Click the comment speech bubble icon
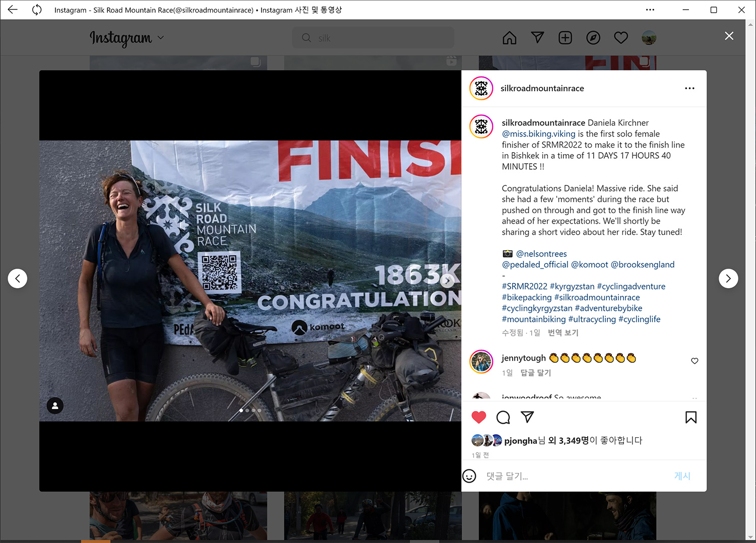This screenshot has height=543, width=756. tap(503, 417)
